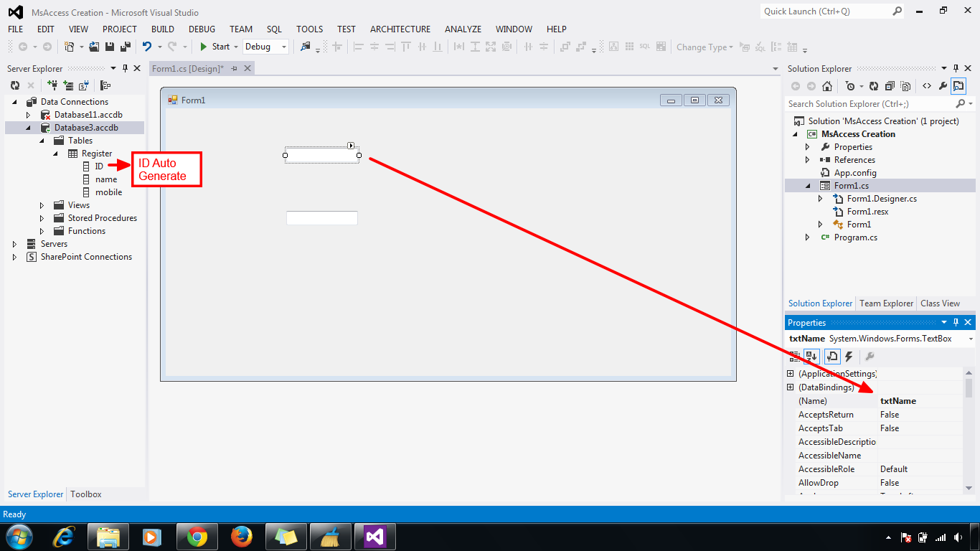The image size is (980, 551).
Task: Open the Debug configuration dropdown
Action: (x=265, y=46)
